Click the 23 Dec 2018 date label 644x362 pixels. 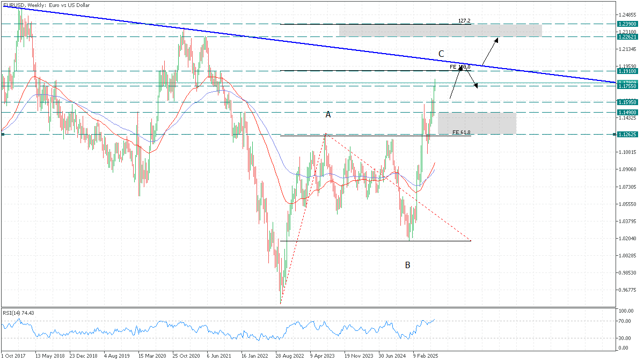84,356
